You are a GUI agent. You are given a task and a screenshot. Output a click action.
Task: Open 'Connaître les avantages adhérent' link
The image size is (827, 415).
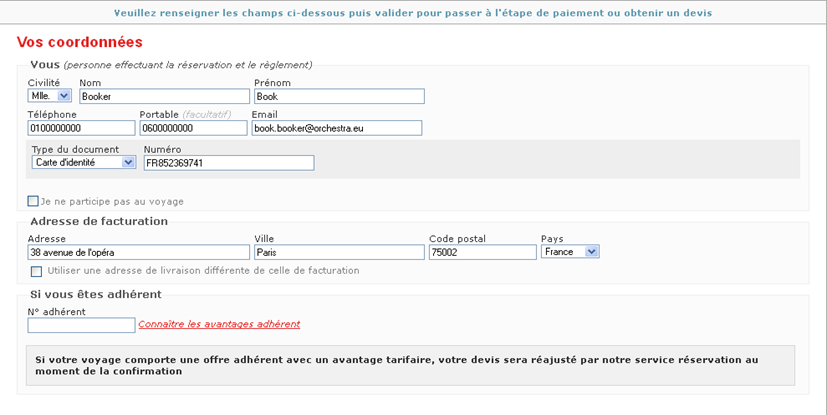click(x=219, y=324)
